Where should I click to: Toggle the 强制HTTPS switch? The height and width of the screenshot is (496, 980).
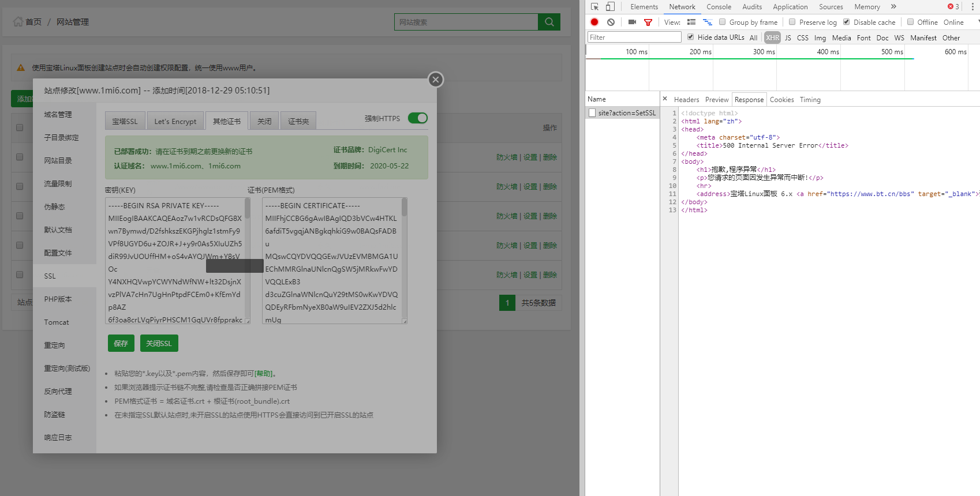click(x=418, y=118)
